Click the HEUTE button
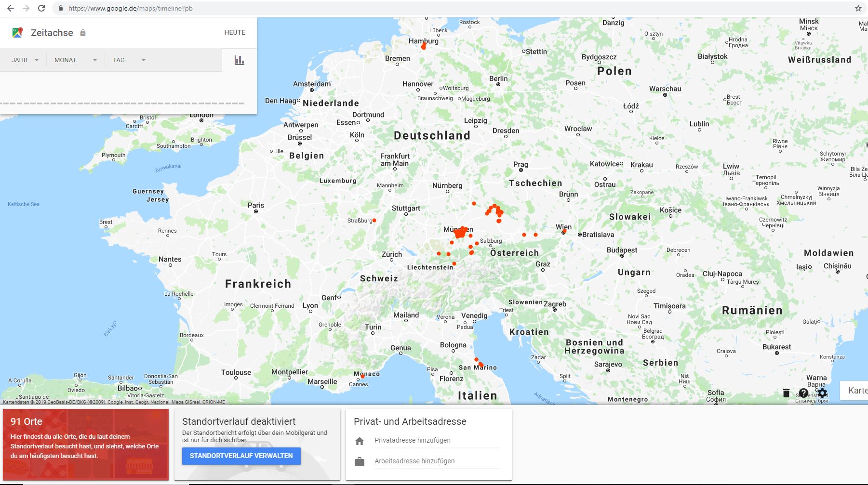 click(x=235, y=32)
